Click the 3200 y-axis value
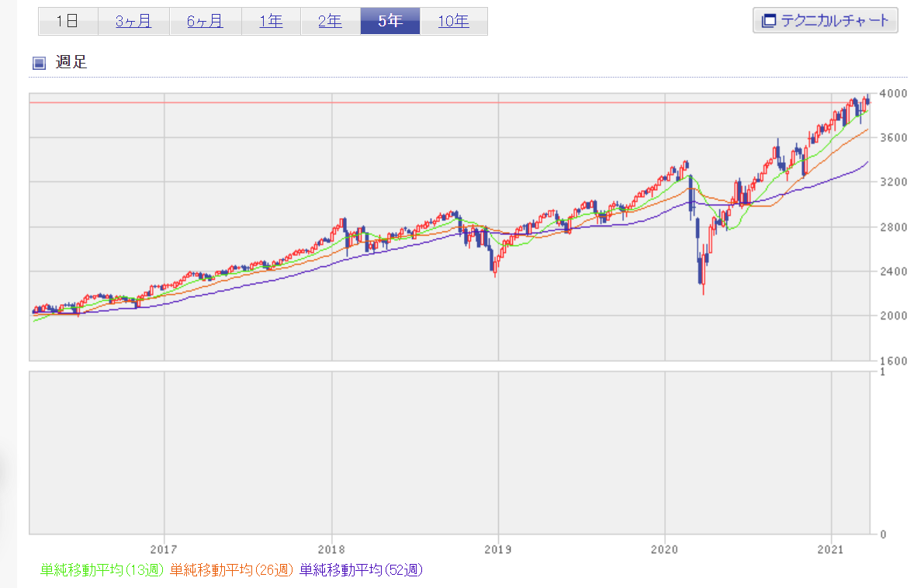This screenshot has width=914, height=588. click(893, 182)
